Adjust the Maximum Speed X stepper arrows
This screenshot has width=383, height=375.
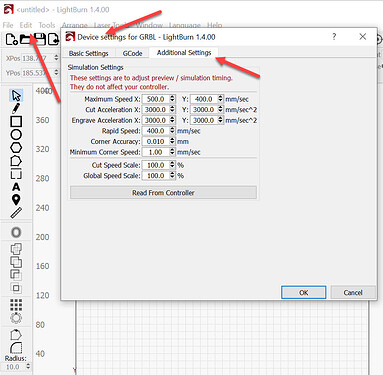coord(172,99)
